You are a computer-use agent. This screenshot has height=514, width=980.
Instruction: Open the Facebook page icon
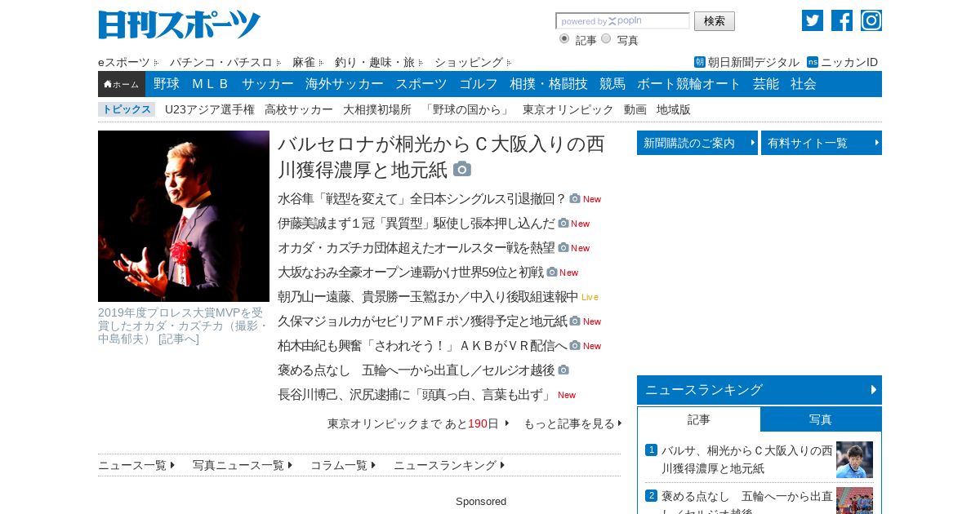(842, 20)
